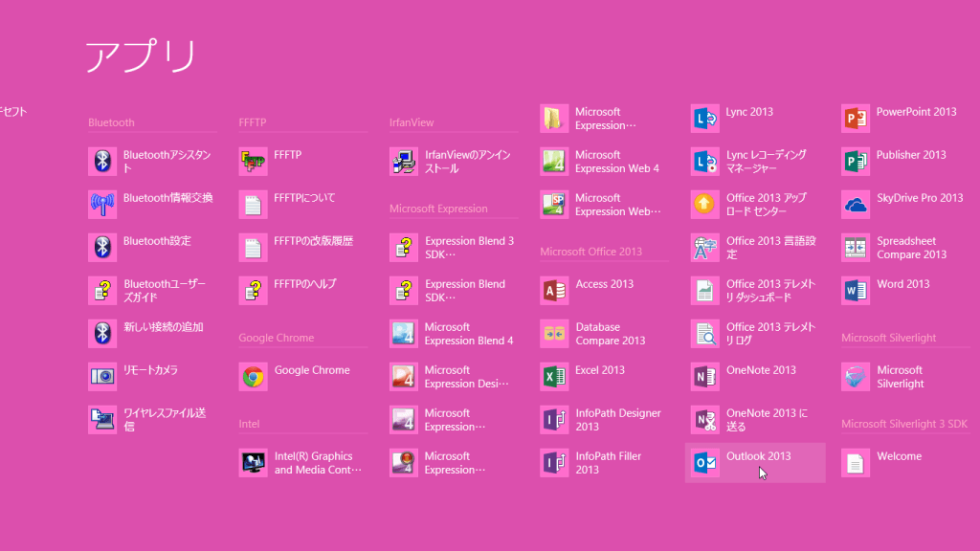Open Office 2013 テレメトリ ダッシュボード entry
Screen dimensions: 980x551
[754, 291]
